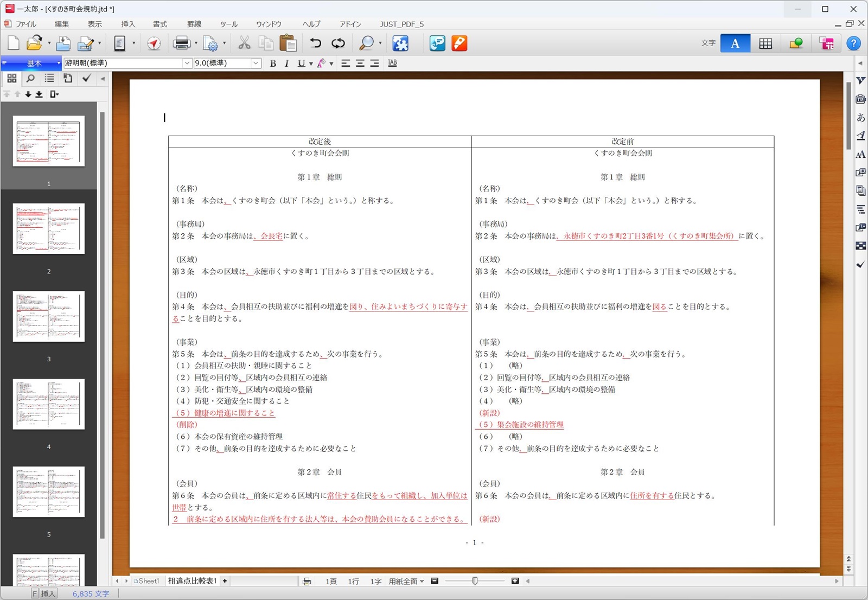Viewport: 868px width, 600px height.
Task: Open the 罫線 menu
Action: [194, 24]
